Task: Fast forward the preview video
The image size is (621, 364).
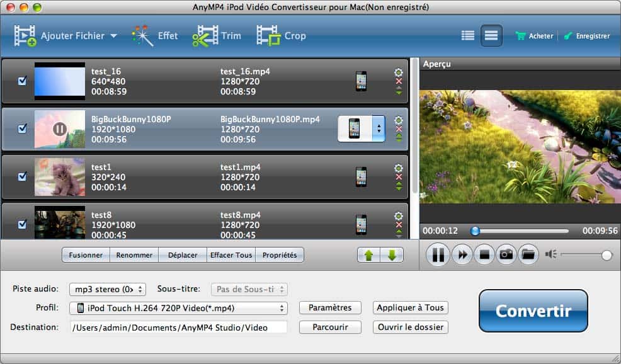Action: pos(462,254)
